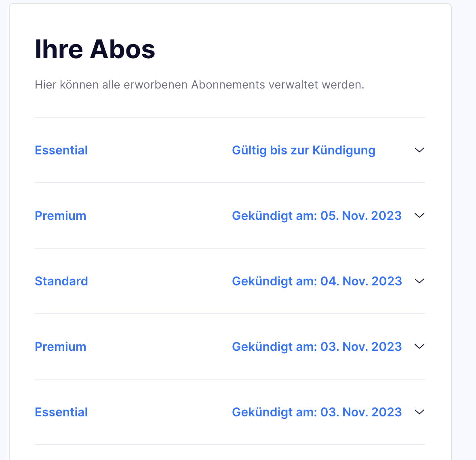Screen dimensions: 476x460
Task: Expand chevron for Premium cancelled 05. Nov. 2023
Action: [x=419, y=215]
